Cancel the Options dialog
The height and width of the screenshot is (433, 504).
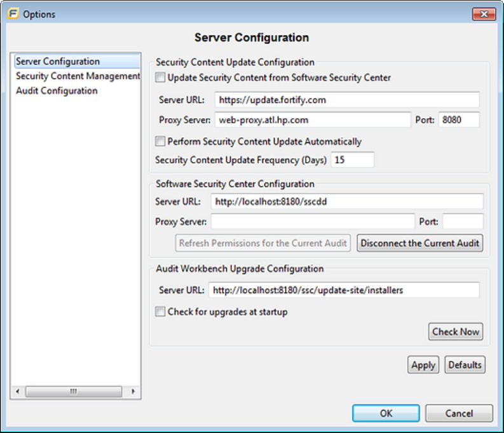click(x=459, y=413)
